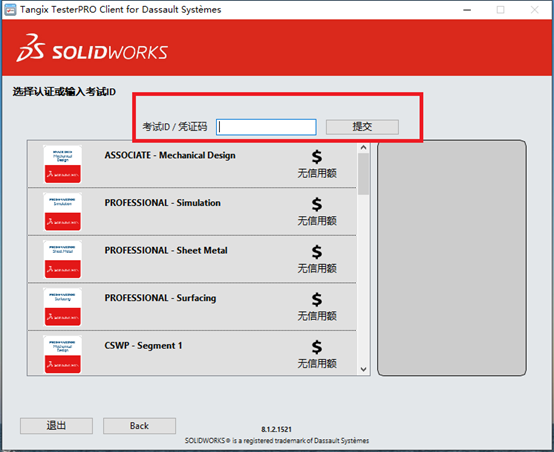Click the 退出 exit button
Viewport: 554px width, 452px height.
coord(56,426)
